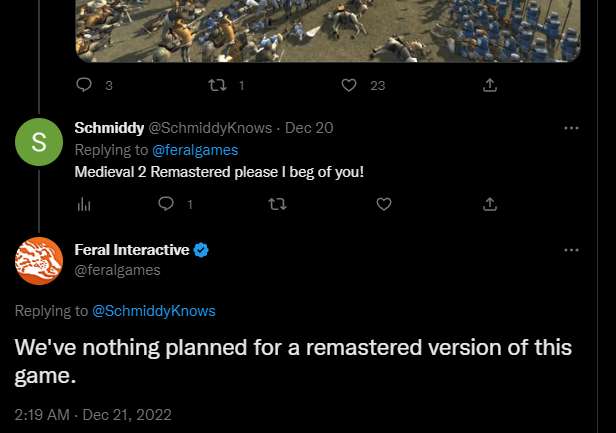Viewport: 616px width, 433px height.
Task: Share the top tweet with the battle image
Action: 490,86
